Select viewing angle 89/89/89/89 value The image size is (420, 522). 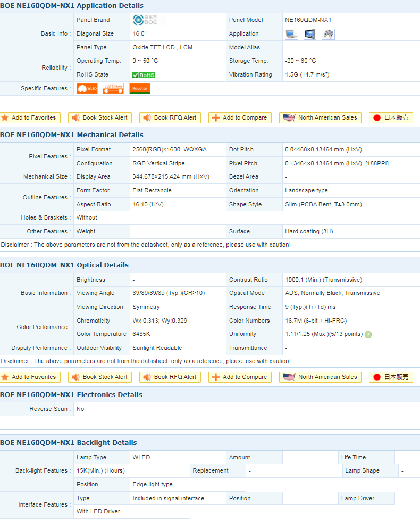pyautogui.click(x=169, y=293)
